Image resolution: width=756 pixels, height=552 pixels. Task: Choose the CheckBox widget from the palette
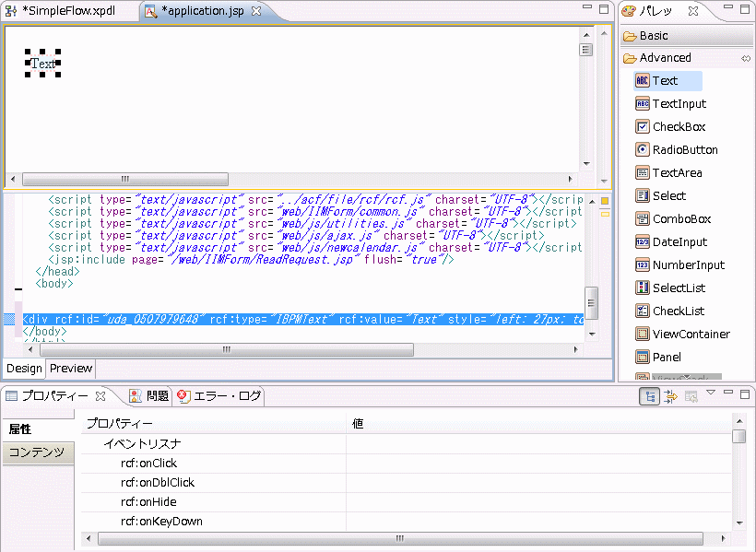point(679,127)
